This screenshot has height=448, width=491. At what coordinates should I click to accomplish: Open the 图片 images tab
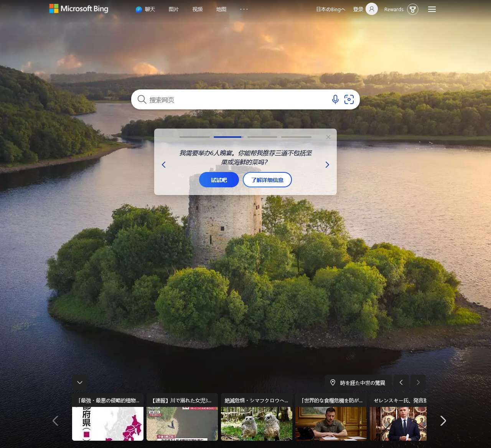[x=174, y=9]
